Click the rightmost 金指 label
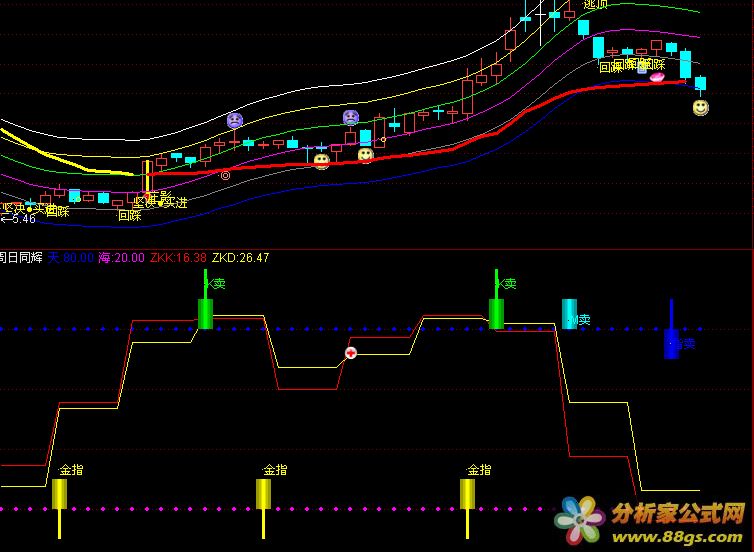Screen dimensions: 754x552 (x=479, y=470)
